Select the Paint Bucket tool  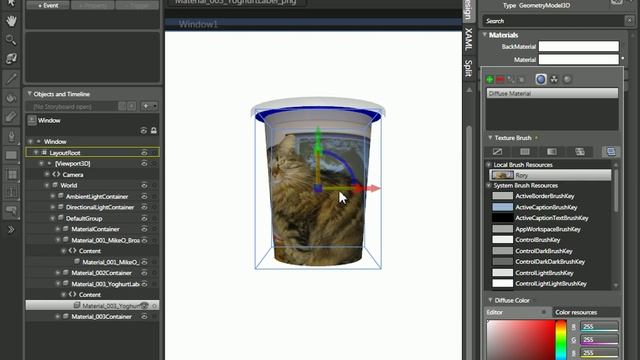tap(11, 98)
